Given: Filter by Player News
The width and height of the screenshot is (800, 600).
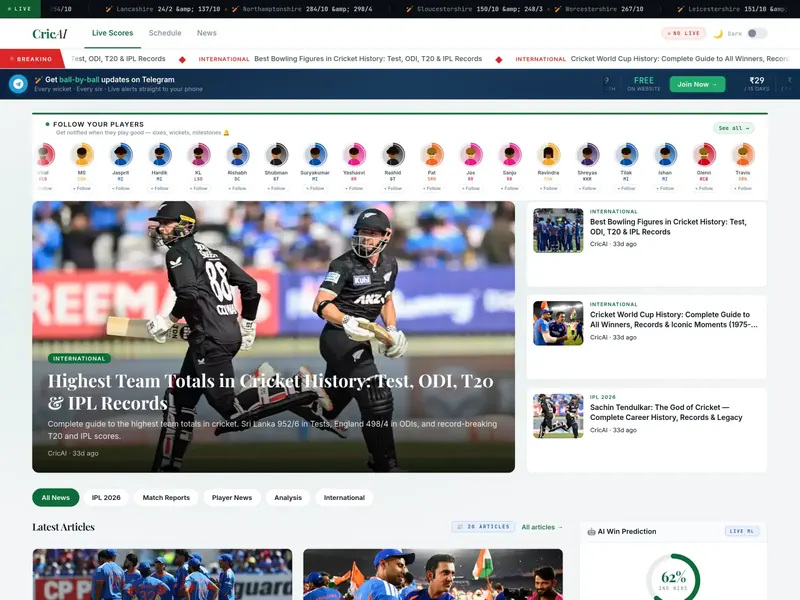Looking at the screenshot, I should (232, 497).
